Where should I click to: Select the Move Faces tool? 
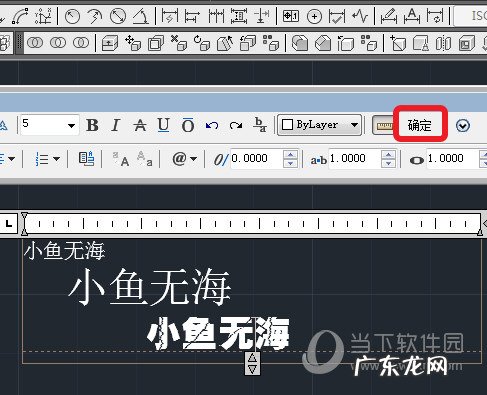(x=133, y=43)
